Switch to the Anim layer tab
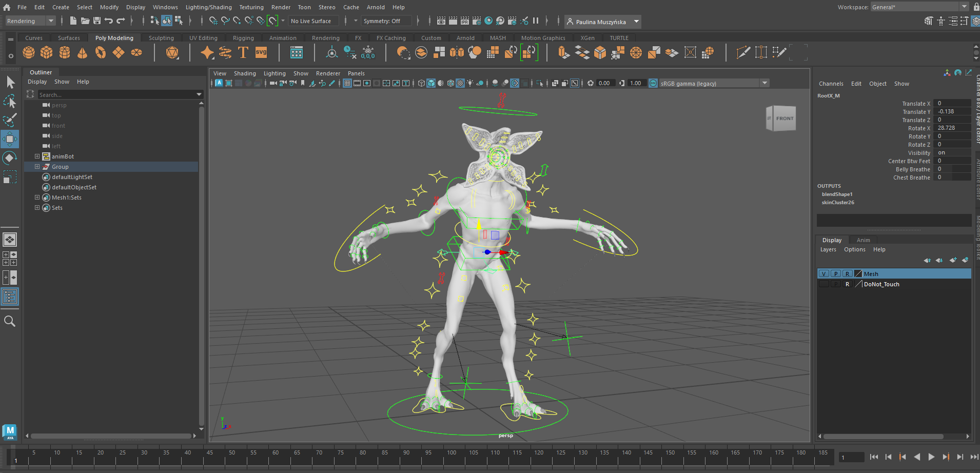The image size is (980, 473). tap(863, 240)
